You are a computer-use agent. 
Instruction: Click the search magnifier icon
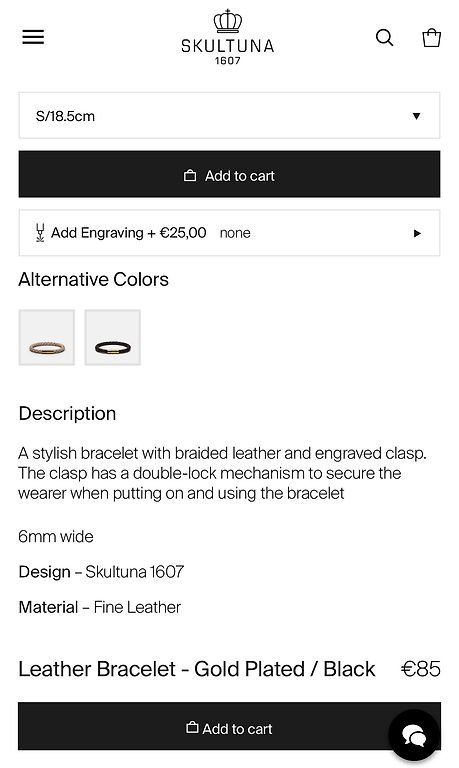(385, 37)
